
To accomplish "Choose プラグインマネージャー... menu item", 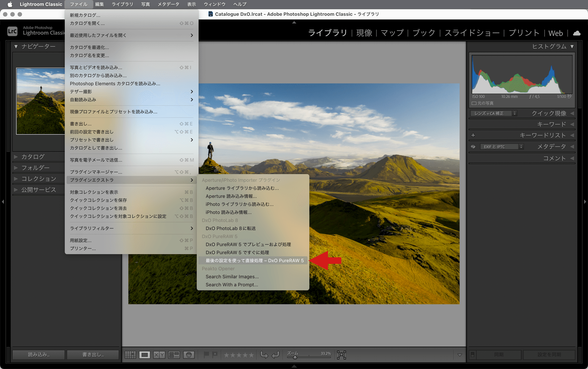I will point(132,172).
